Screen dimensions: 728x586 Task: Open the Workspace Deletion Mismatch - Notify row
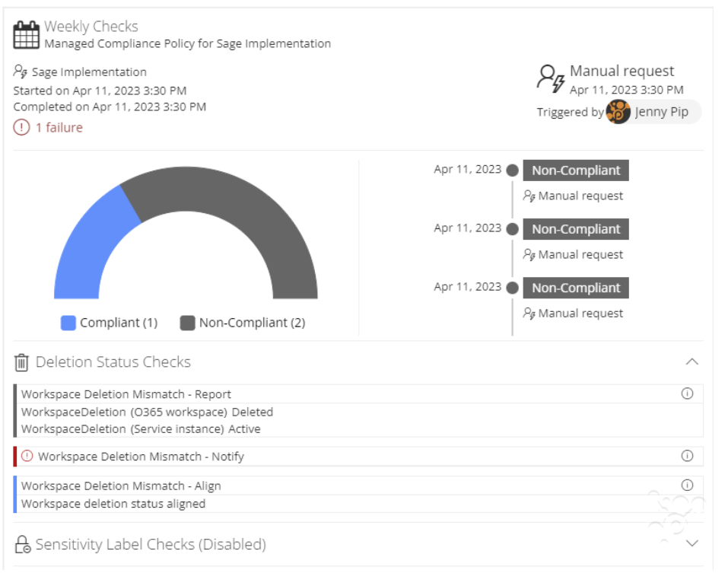point(358,457)
